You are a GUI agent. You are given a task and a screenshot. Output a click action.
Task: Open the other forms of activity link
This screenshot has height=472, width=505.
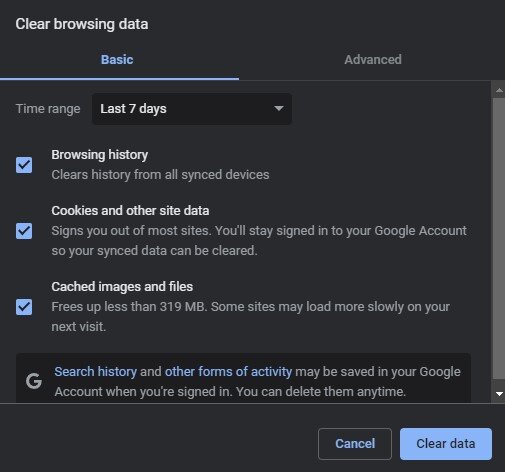click(x=228, y=372)
